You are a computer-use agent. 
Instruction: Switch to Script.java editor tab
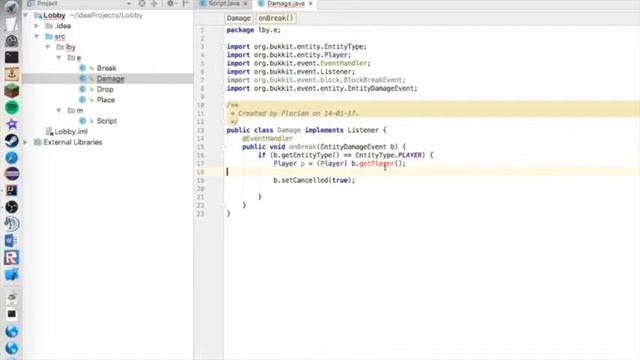(224, 3)
